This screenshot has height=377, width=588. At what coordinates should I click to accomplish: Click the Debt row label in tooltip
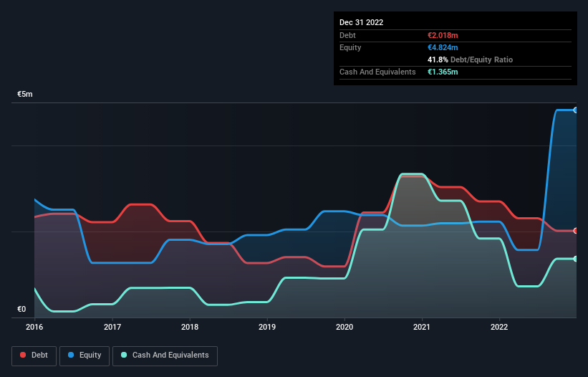pyautogui.click(x=347, y=35)
